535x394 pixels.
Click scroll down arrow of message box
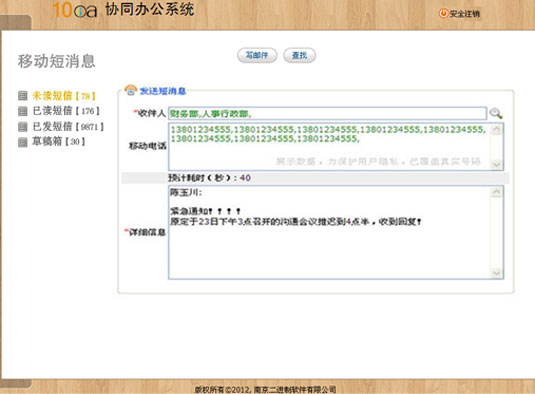pos(496,273)
